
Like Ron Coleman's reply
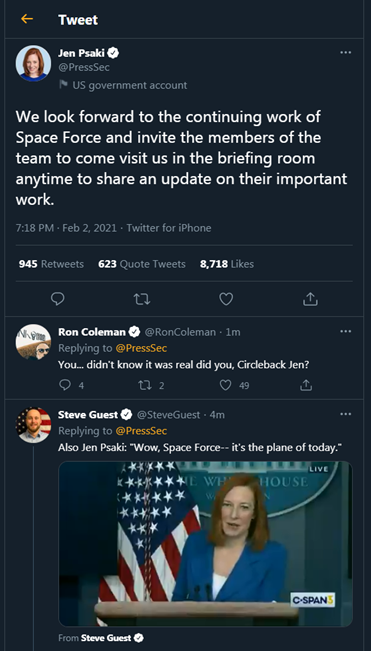click(225, 386)
